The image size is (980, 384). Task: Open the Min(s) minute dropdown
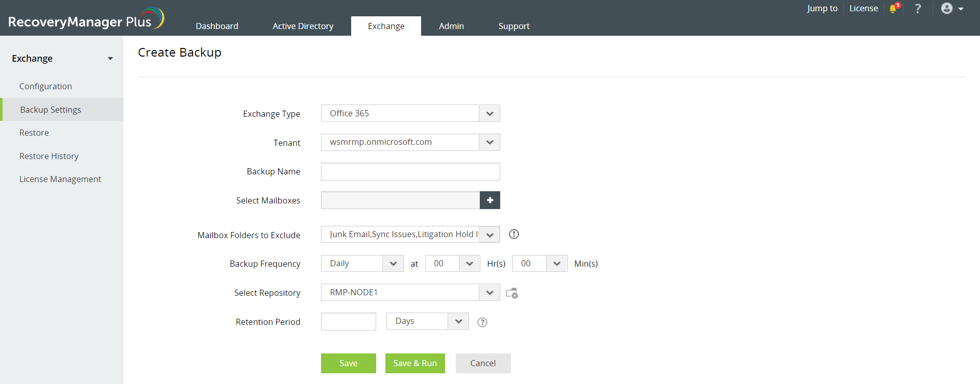click(540, 263)
